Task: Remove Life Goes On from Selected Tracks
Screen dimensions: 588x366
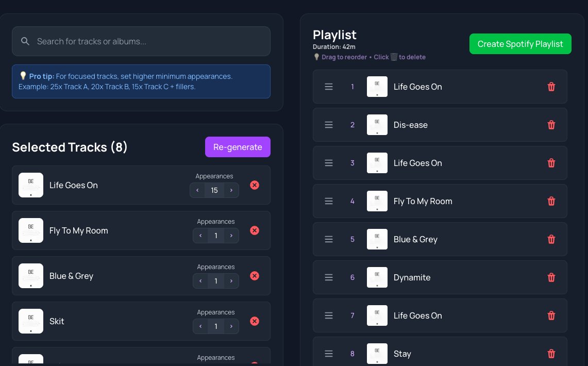Action: coord(254,185)
